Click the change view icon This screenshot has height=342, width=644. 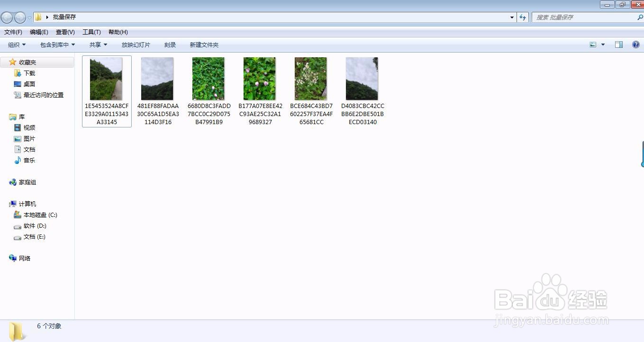tap(593, 45)
